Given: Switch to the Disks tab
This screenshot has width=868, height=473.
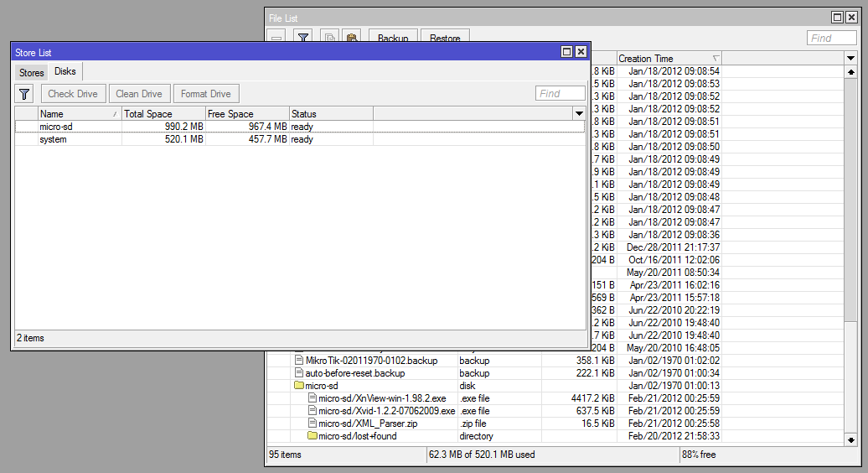Looking at the screenshot, I should pyautogui.click(x=65, y=71).
